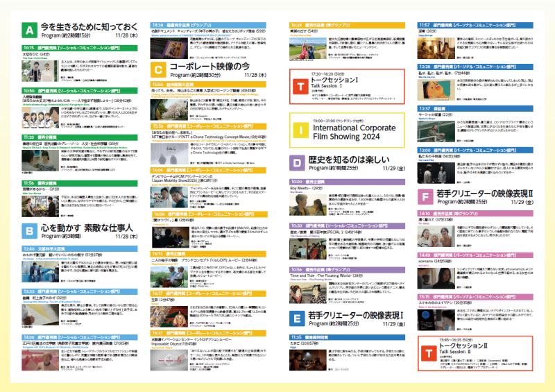Select the International Corporate Film Showing 2024 title
555x392 pixels.
click(x=354, y=132)
